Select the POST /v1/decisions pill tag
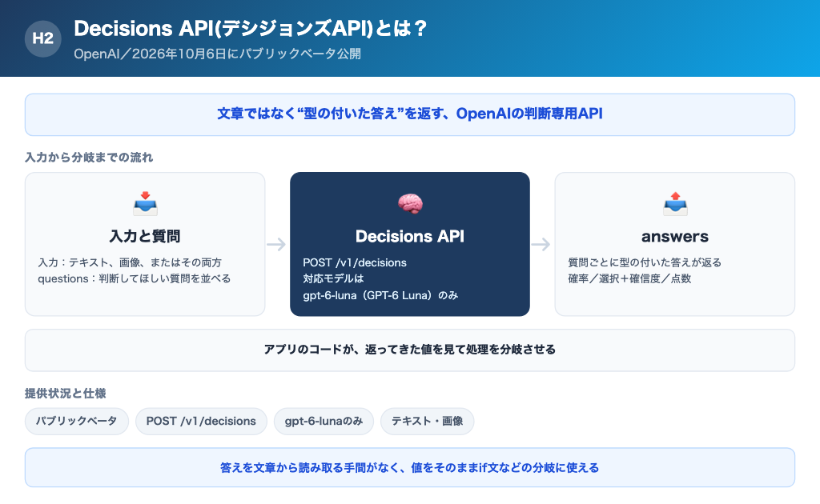 click(x=201, y=421)
